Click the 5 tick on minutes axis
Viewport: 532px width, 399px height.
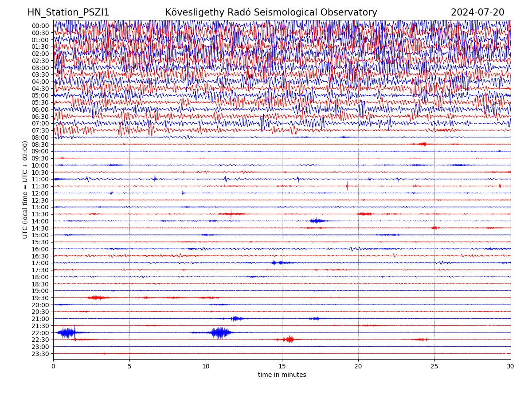(x=129, y=366)
